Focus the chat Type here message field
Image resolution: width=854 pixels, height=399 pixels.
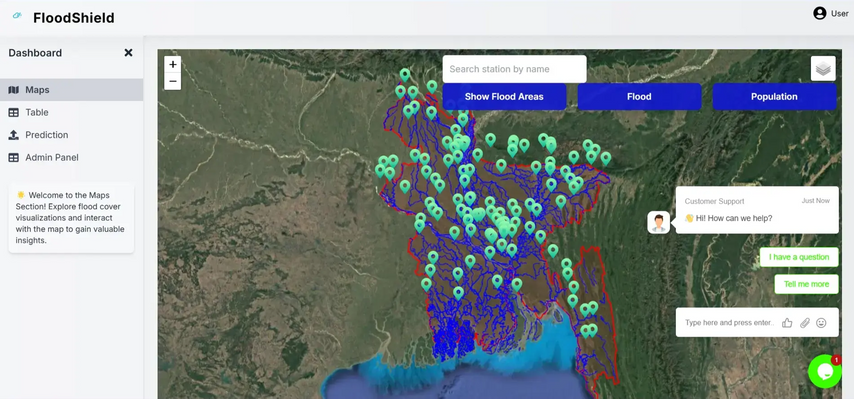(729, 323)
